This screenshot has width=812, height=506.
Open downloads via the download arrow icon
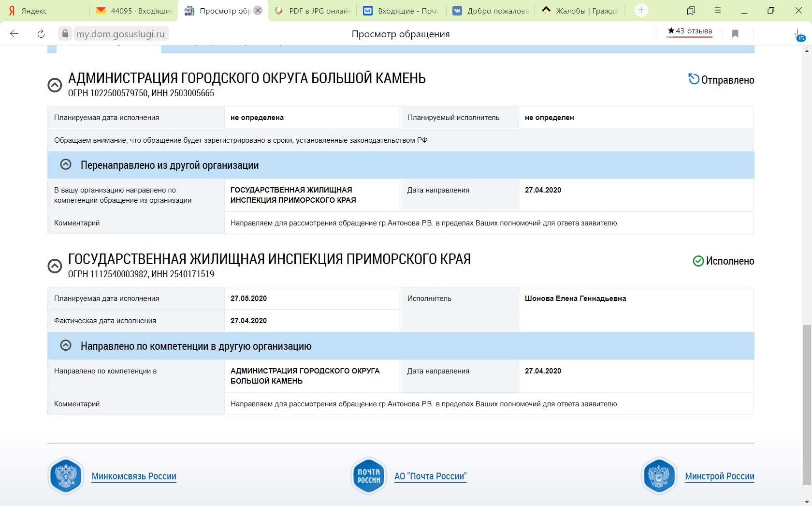click(797, 34)
